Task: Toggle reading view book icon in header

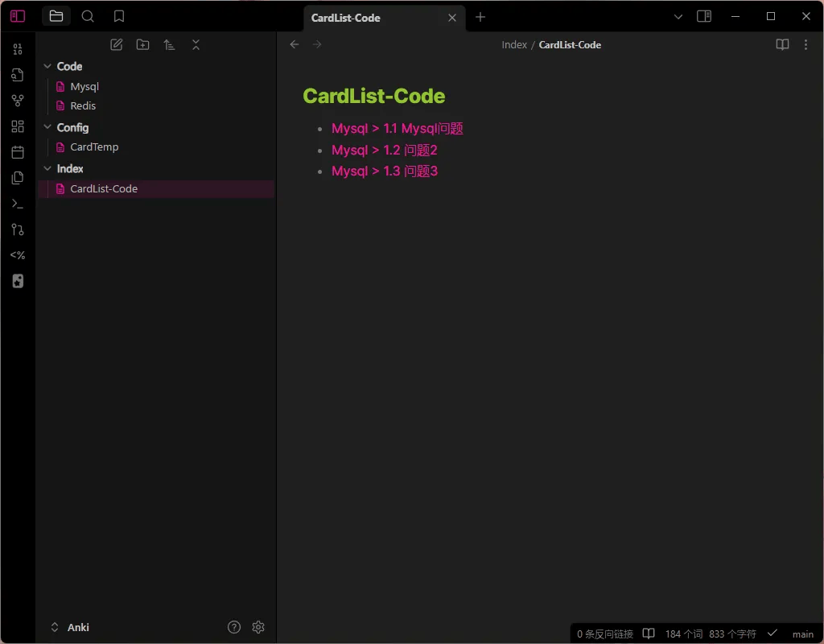Action: pyautogui.click(x=782, y=45)
